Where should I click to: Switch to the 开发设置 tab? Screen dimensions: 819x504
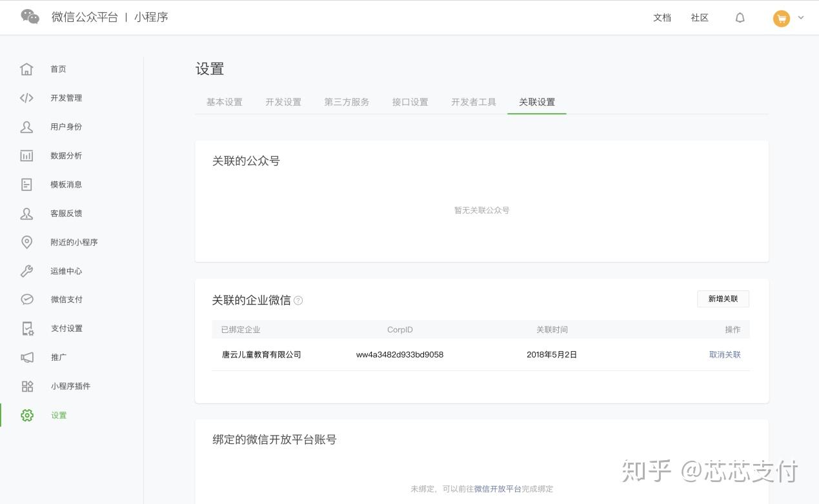click(283, 102)
